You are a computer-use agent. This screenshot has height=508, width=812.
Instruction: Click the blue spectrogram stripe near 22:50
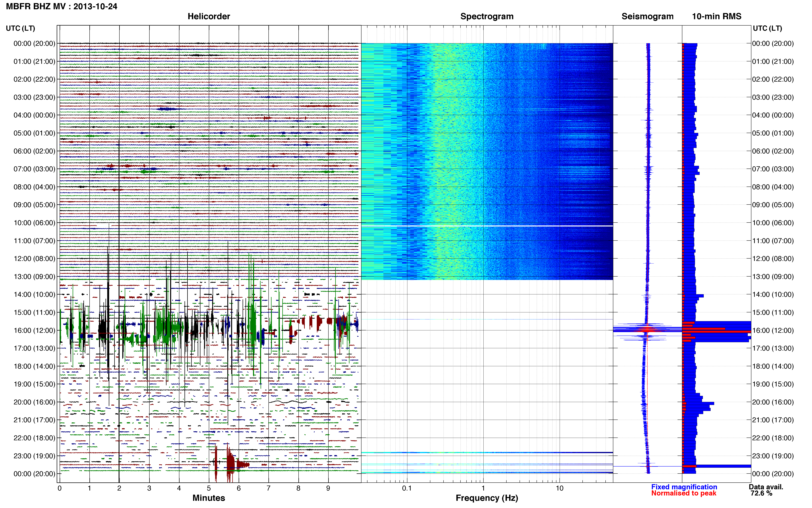tap(487, 453)
